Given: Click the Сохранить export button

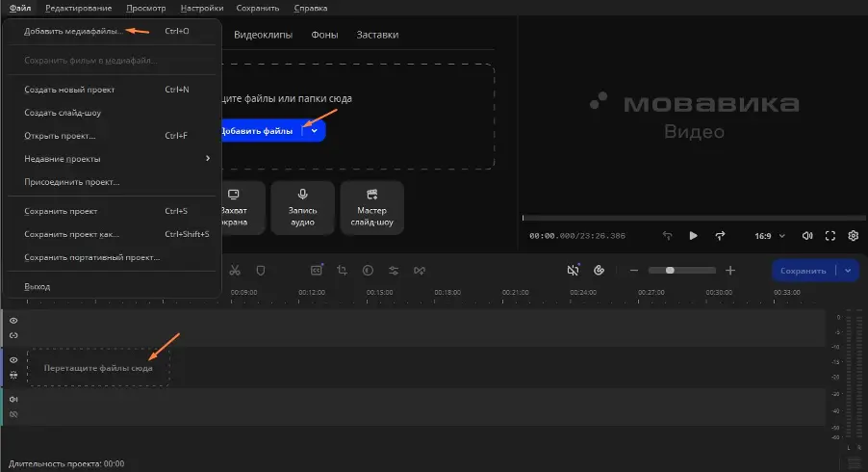Looking at the screenshot, I should [x=804, y=271].
